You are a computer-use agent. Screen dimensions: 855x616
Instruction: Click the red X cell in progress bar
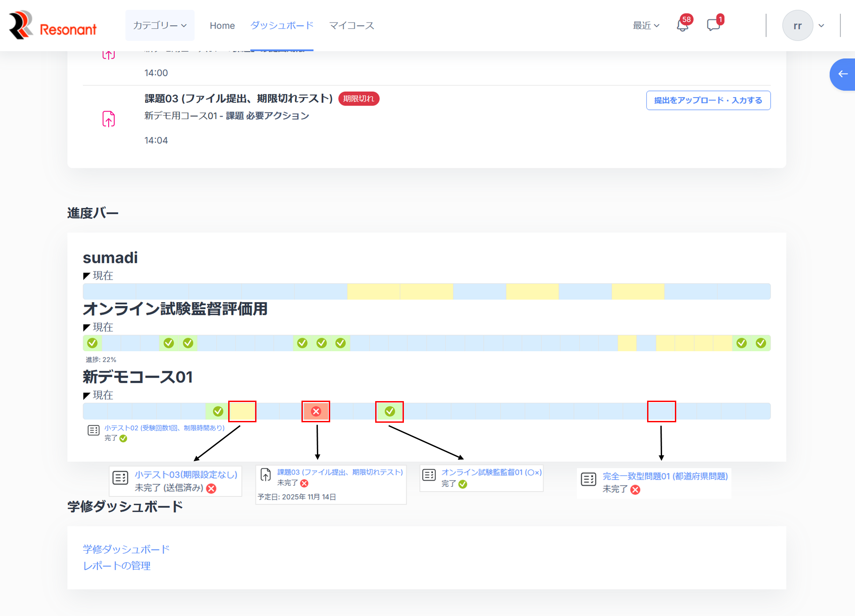click(x=316, y=411)
